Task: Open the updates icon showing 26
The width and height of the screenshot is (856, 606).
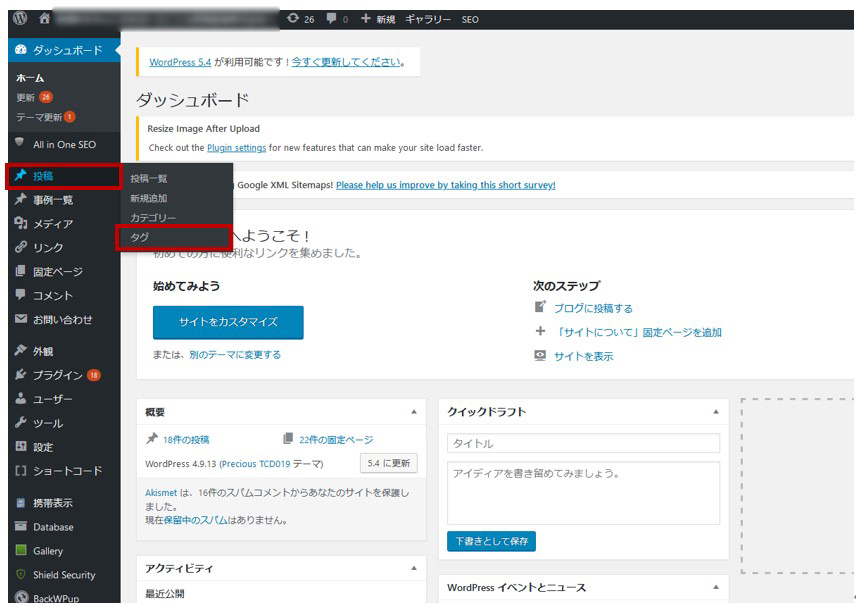Action: click(x=293, y=18)
